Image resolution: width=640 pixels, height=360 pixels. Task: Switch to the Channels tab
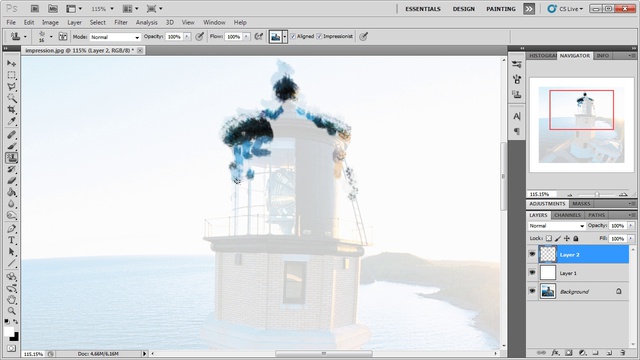click(567, 215)
